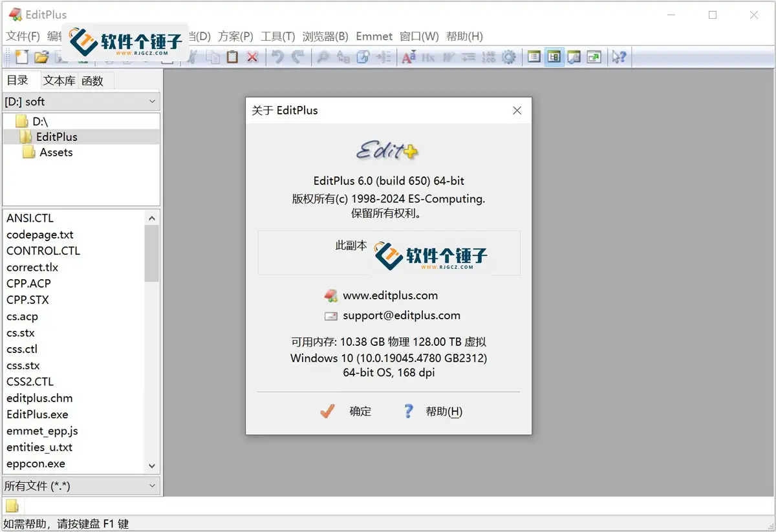Open the file editplus.chm from the file list
This screenshot has height=532, width=776.
coord(39,398)
